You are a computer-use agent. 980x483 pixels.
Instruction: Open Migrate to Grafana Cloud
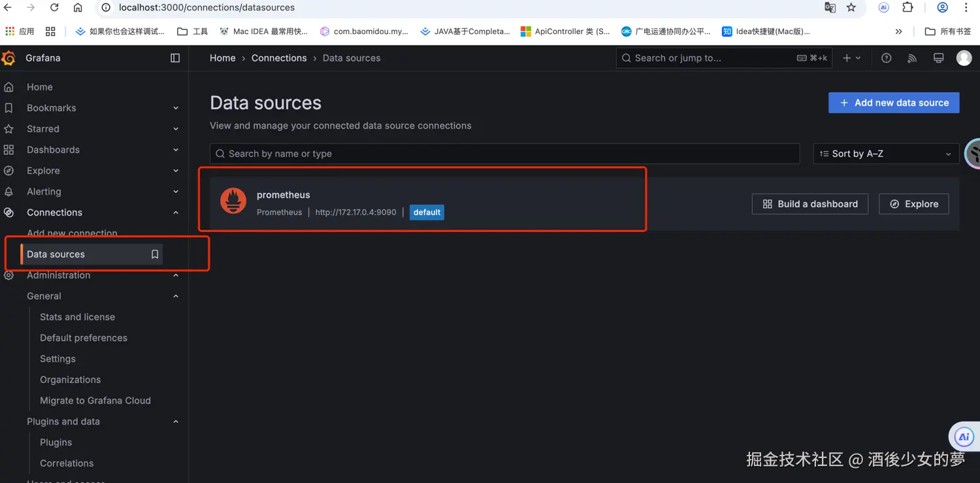click(95, 401)
